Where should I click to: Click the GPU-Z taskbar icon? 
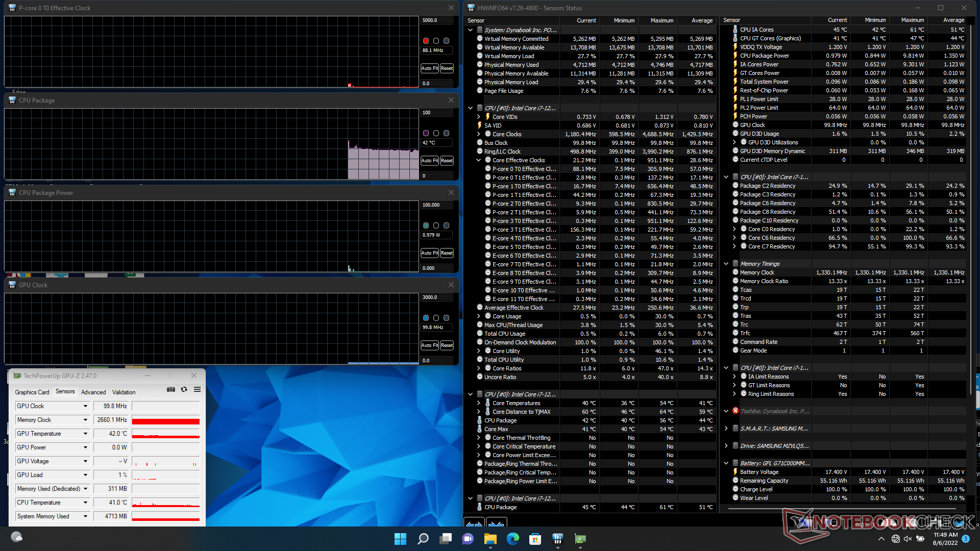pos(580,538)
